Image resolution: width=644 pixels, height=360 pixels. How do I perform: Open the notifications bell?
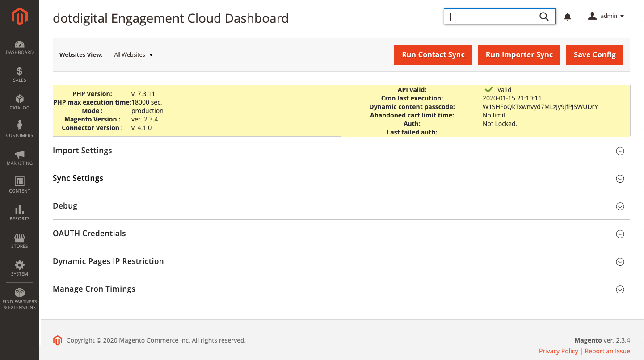coord(568,17)
